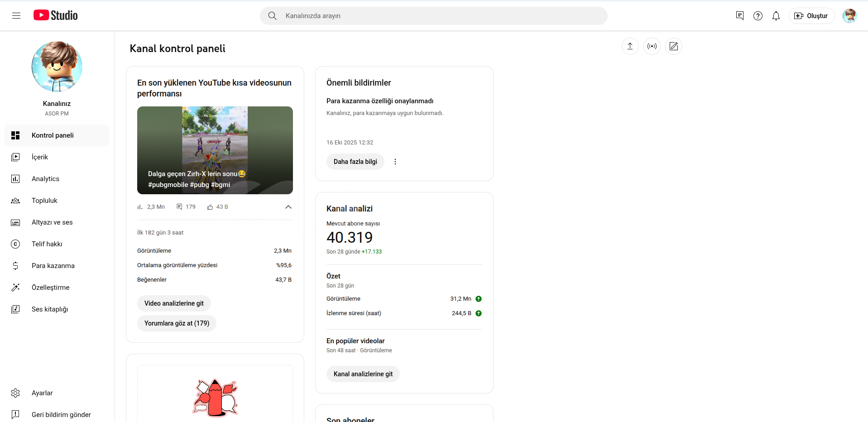Open the notifications bell

(776, 16)
